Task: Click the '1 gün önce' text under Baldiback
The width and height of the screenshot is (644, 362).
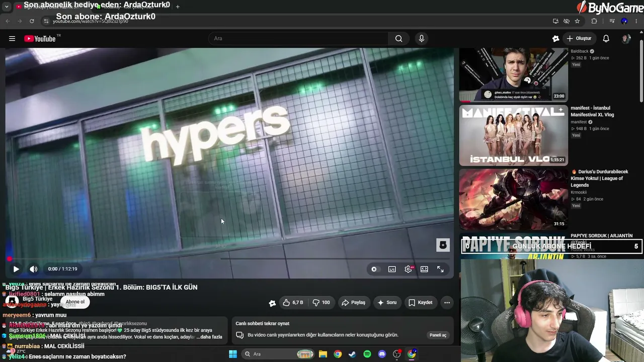Action: click(x=599, y=58)
